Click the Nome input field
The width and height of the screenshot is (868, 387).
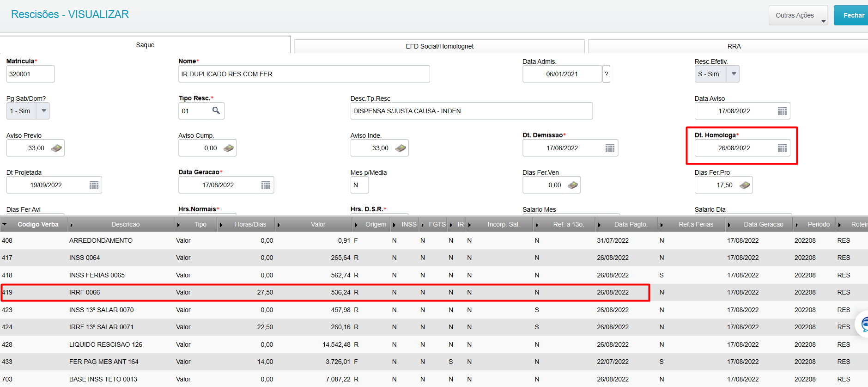tap(304, 74)
